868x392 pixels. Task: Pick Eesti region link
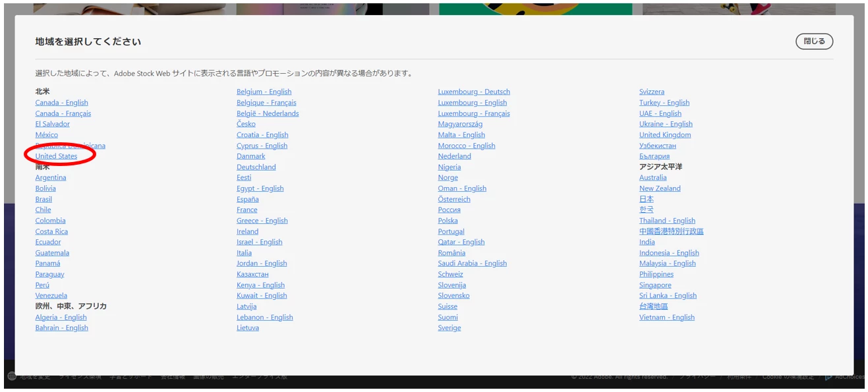pyautogui.click(x=244, y=178)
